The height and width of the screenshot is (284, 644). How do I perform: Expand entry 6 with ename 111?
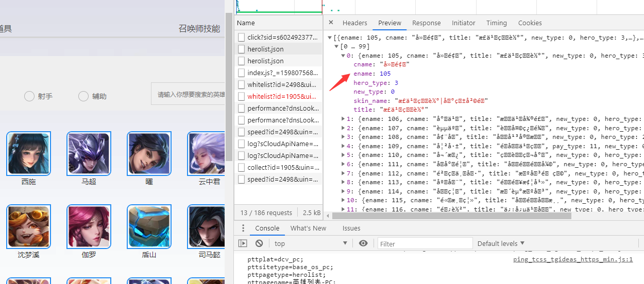(343, 164)
